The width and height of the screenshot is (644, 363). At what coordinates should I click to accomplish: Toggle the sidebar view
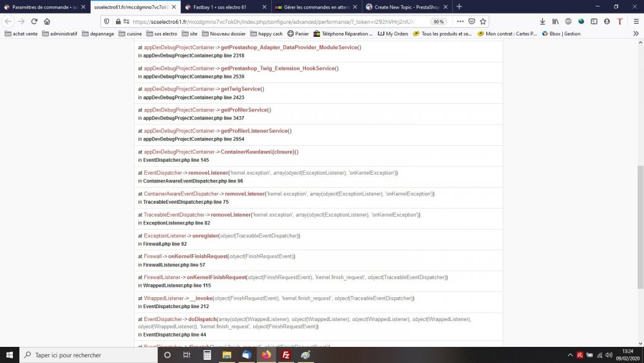tap(594, 21)
